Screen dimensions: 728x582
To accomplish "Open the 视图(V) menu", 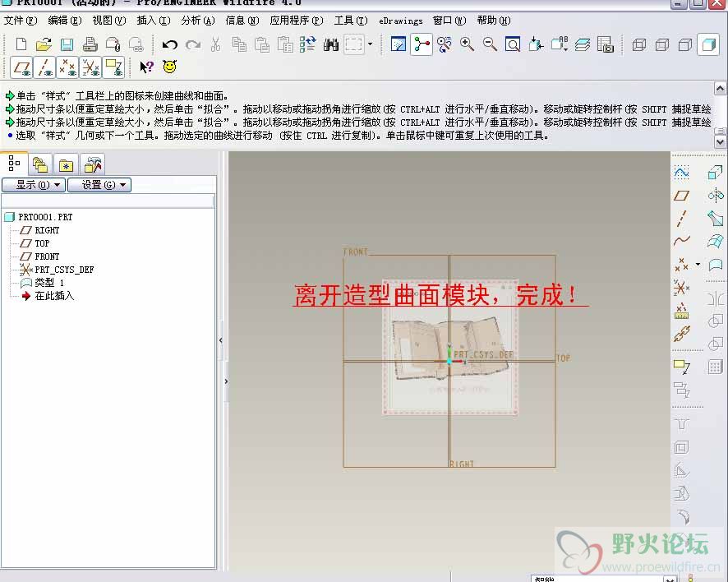I will point(109,21).
